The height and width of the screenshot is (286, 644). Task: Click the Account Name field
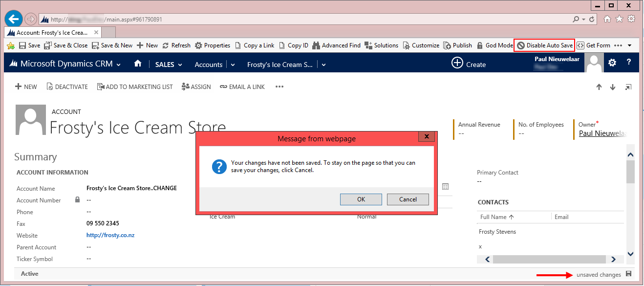[131, 188]
